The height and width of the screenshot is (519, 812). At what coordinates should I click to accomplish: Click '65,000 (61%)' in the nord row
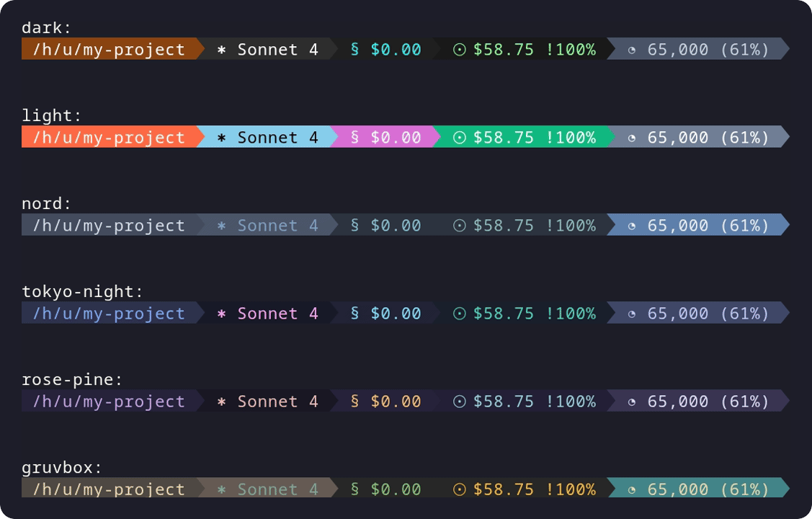click(x=708, y=226)
